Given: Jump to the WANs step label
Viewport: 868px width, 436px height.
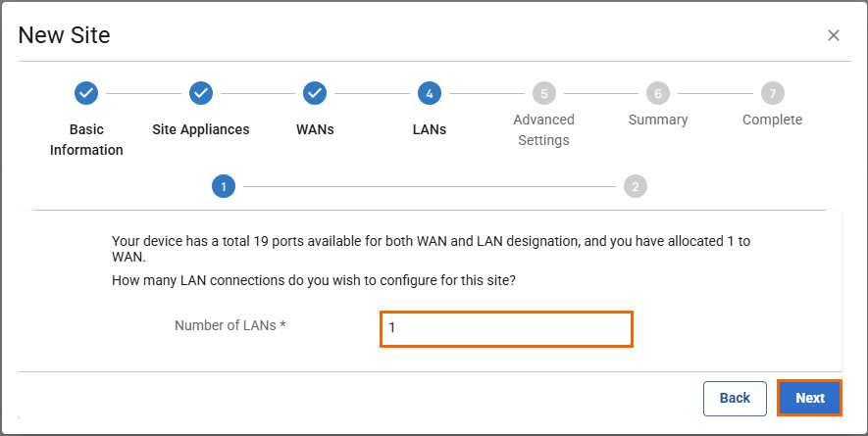Looking at the screenshot, I should tap(315, 129).
